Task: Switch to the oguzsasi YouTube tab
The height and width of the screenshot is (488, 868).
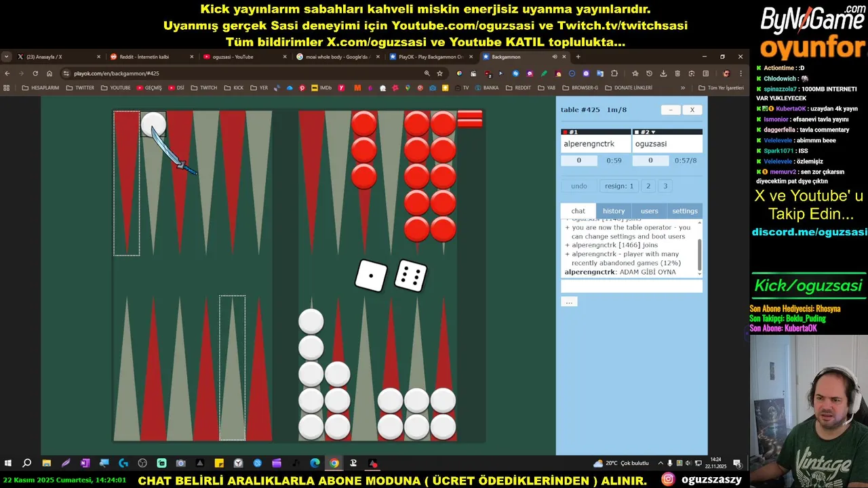Action: coord(245,57)
